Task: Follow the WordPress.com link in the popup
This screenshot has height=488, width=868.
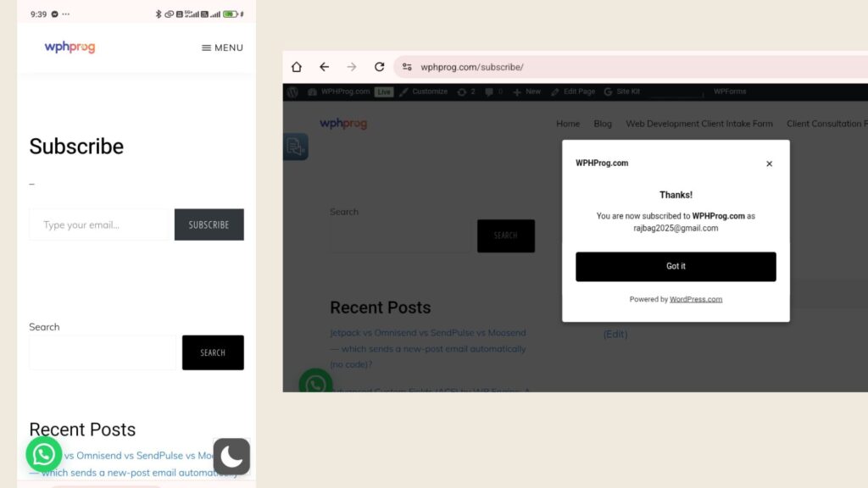Action: coord(696,299)
